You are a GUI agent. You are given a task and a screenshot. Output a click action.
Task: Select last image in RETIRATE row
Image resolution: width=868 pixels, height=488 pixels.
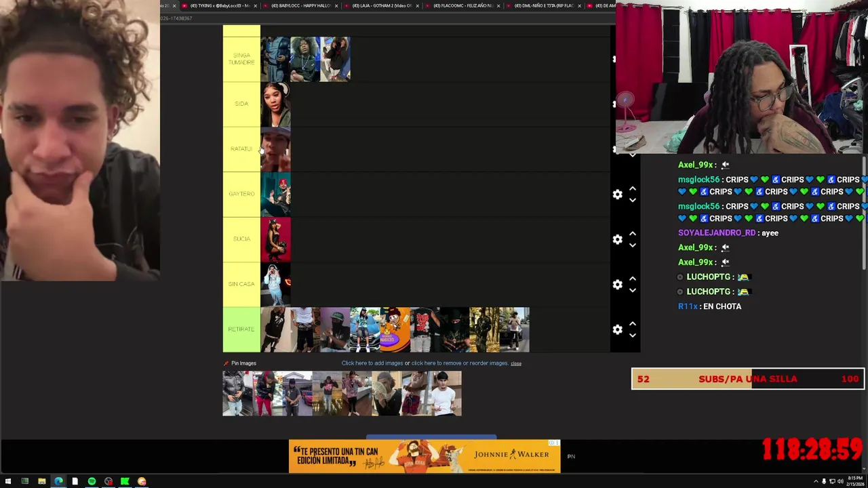coord(514,329)
